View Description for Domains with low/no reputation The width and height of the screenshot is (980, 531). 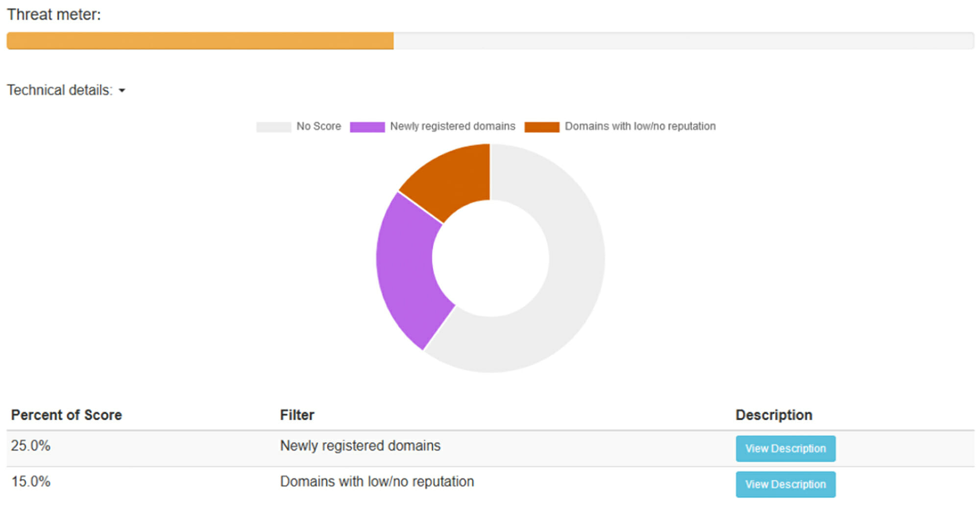[x=785, y=484]
